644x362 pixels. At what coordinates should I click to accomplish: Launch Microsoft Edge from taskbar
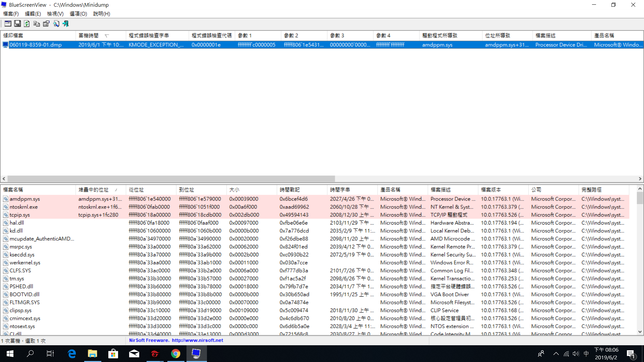coord(72,354)
